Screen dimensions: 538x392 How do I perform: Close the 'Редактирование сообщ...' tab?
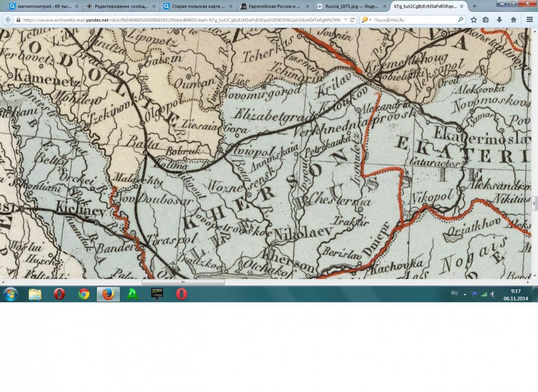pyautogui.click(x=153, y=6)
